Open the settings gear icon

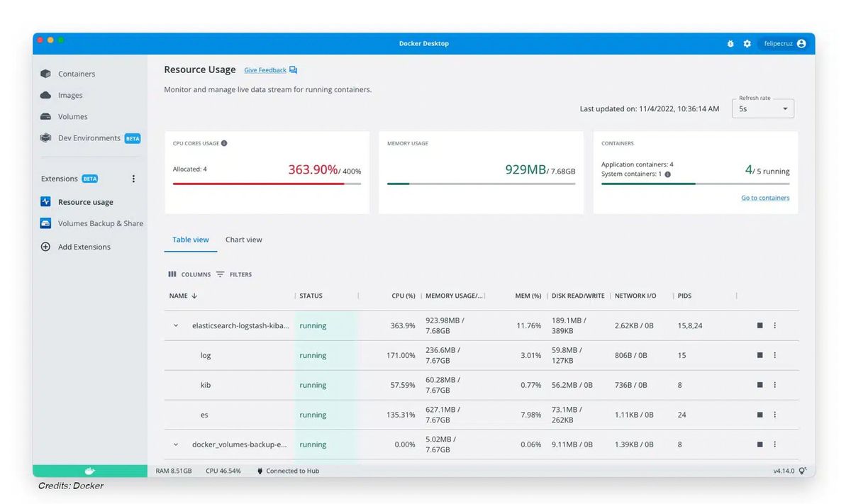pos(747,44)
